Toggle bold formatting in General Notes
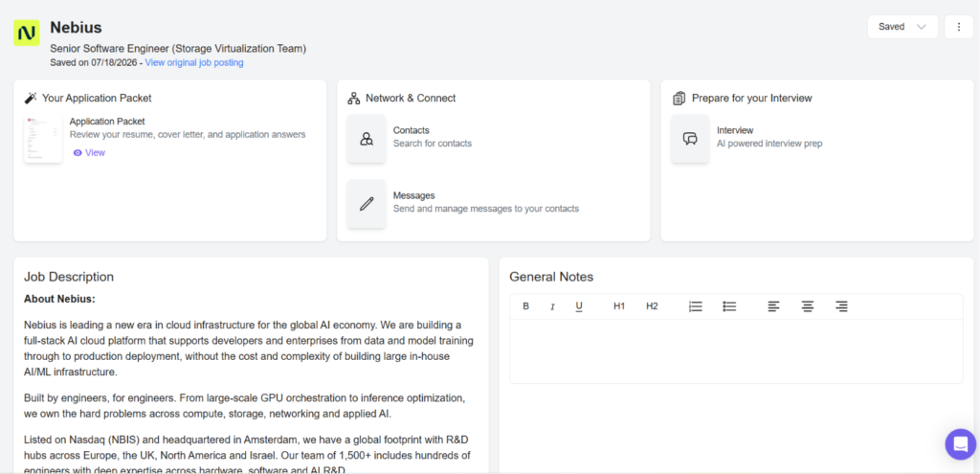This screenshot has height=474, width=980. 525,306
